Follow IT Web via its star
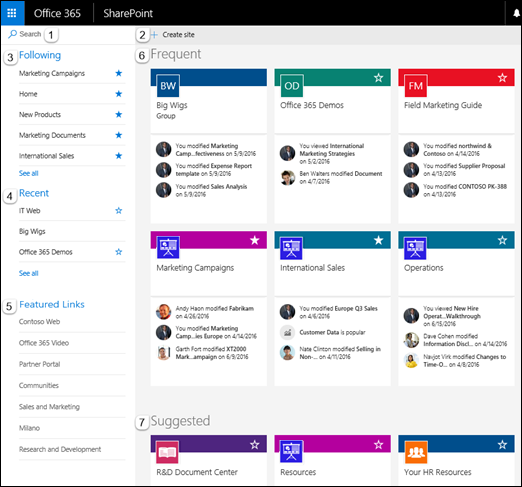Screen dimensions: 522x487 click(119, 210)
